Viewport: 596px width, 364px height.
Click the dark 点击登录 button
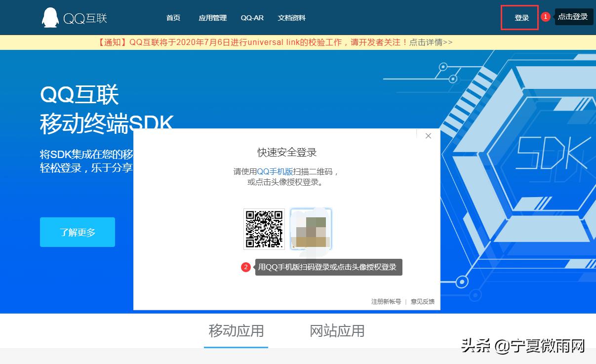[x=574, y=16]
